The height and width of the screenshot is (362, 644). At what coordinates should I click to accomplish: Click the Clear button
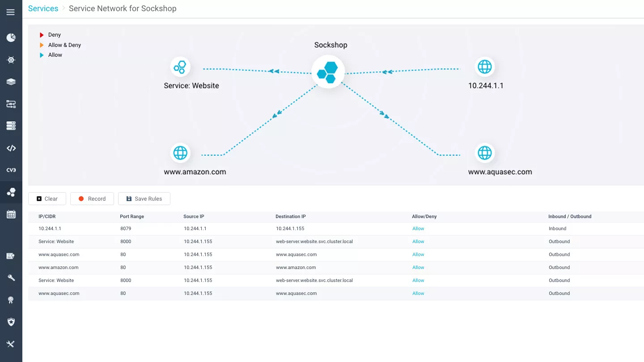coord(47,199)
